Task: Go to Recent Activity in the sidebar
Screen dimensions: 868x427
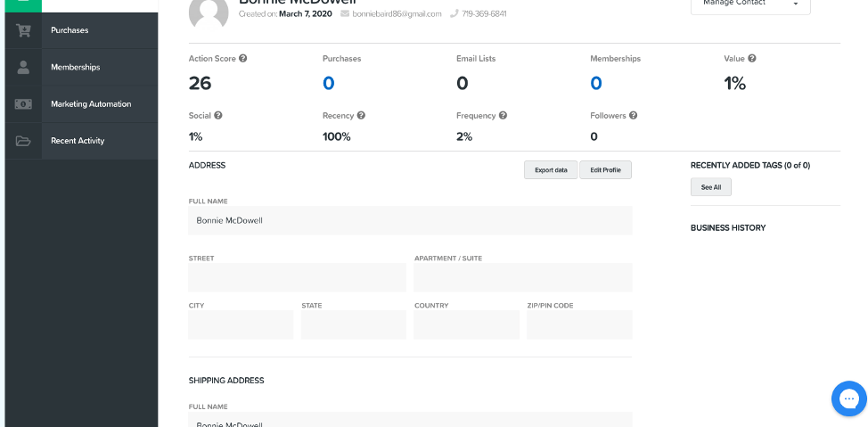Action: coord(78,141)
